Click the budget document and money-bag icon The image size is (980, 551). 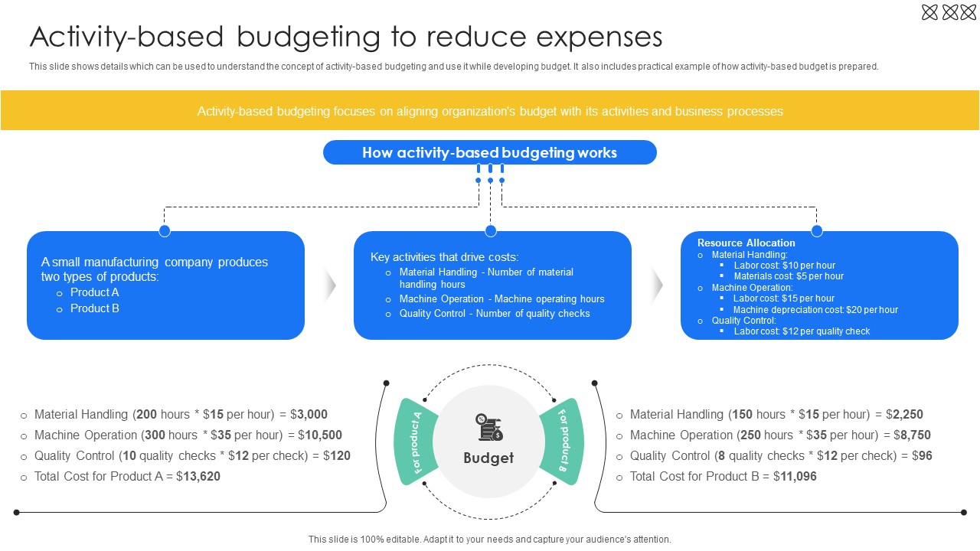[488, 428]
